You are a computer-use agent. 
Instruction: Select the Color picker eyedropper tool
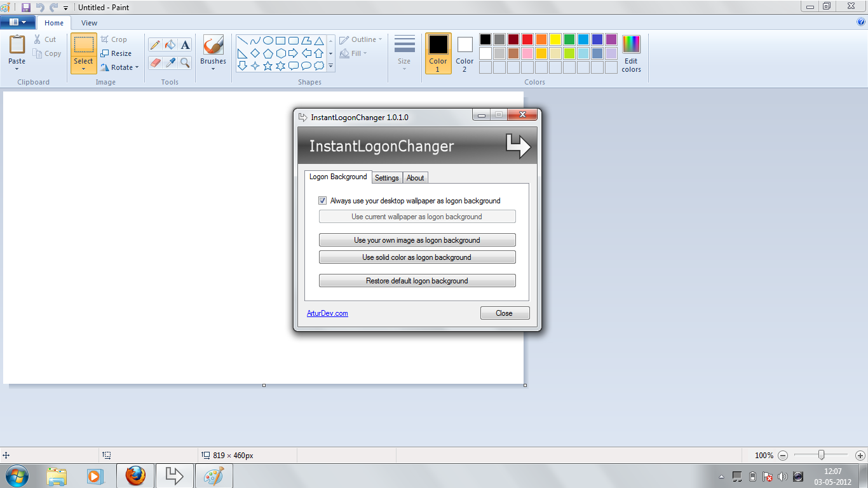[170, 62]
